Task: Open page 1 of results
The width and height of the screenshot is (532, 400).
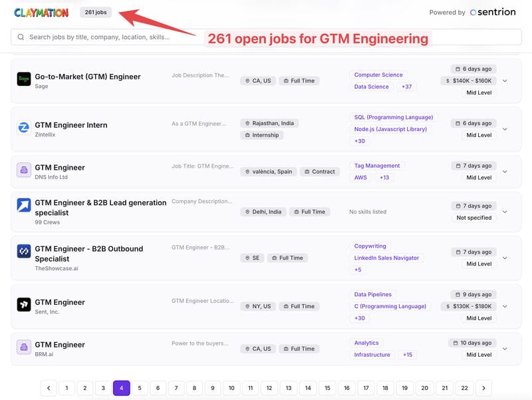Action: (67, 388)
